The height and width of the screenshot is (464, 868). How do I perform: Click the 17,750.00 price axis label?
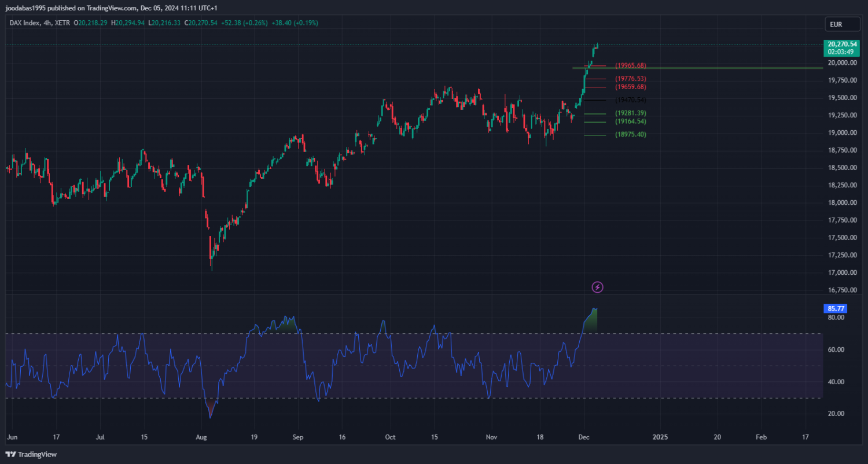[x=842, y=220]
